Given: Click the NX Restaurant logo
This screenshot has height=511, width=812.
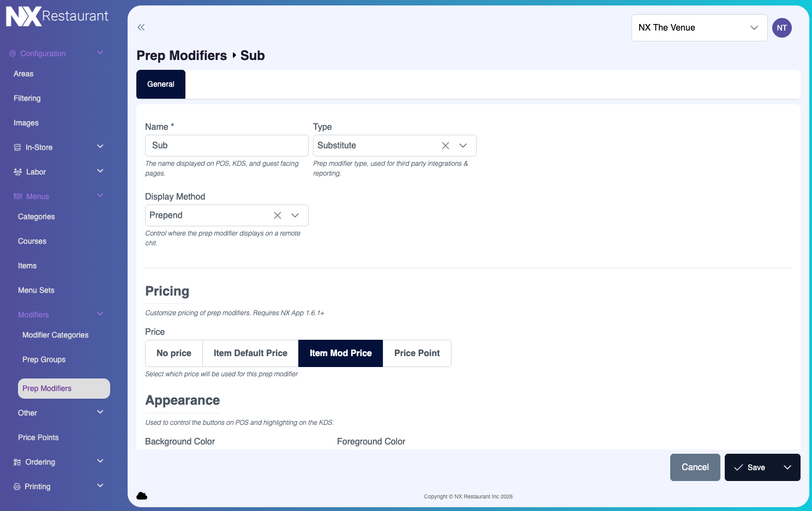Looking at the screenshot, I should click(57, 16).
